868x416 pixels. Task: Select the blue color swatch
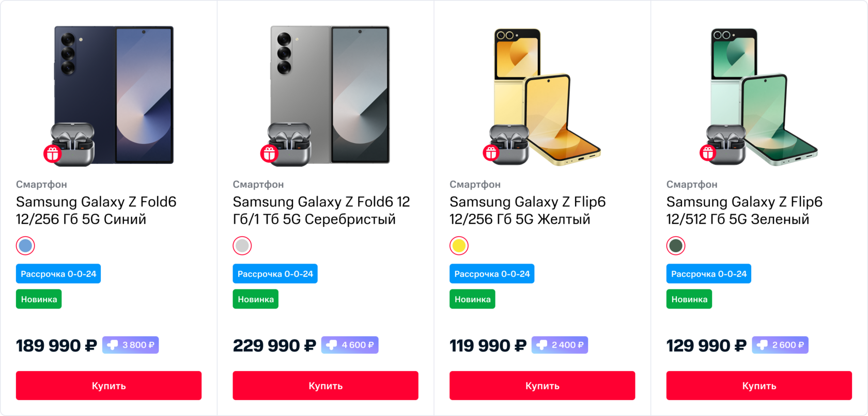tap(25, 246)
